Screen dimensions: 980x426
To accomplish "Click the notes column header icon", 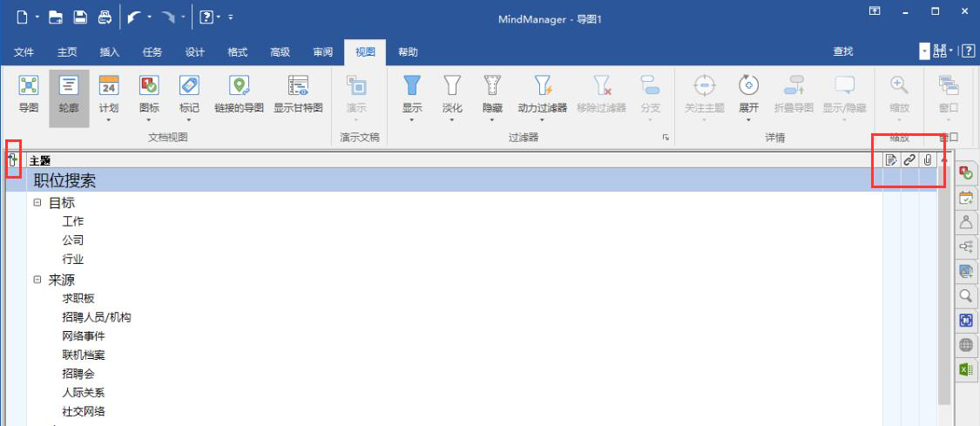I will (890, 160).
